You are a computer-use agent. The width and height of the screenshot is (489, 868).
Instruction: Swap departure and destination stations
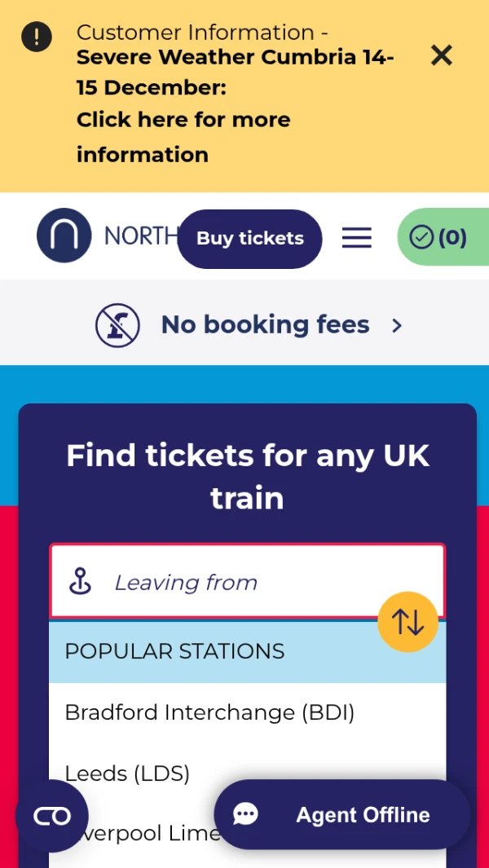pyautogui.click(x=407, y=622)
